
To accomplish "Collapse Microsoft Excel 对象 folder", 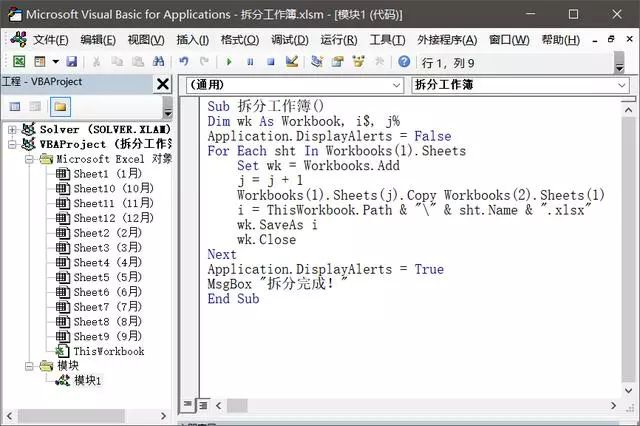I will point(29,159).
